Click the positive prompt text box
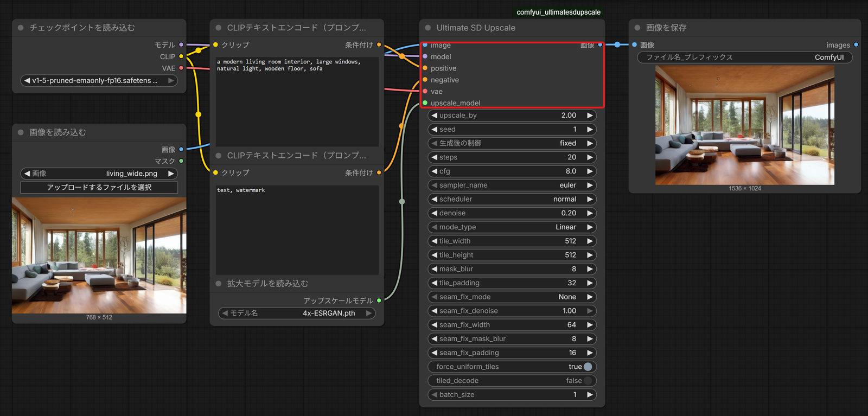 (x=297, y=101)
